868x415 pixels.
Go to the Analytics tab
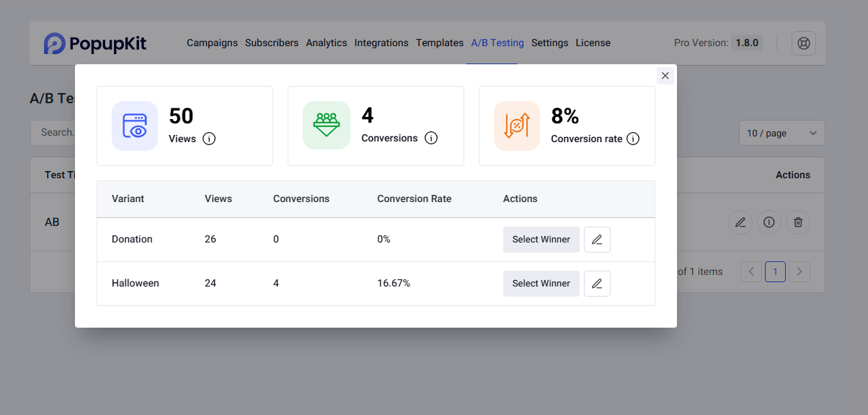[x=326, y=43]
